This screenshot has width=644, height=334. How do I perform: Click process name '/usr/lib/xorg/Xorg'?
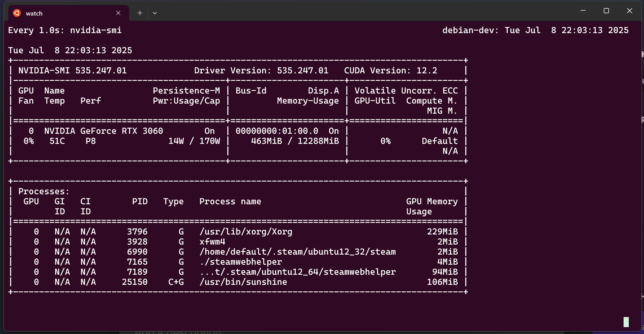pyautogui.click(x=246, y=232)
